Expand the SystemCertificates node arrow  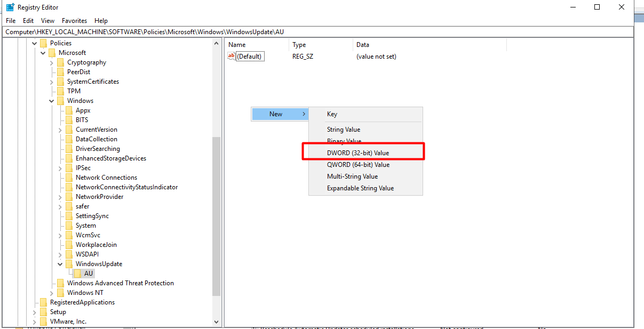pos(52,82)
